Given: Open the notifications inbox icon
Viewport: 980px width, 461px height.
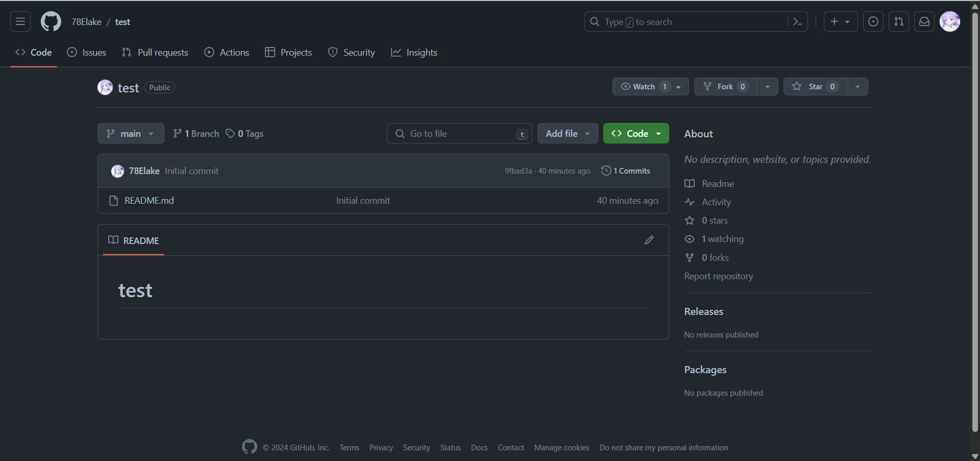Looking at the screenshot, I should 924,21.
